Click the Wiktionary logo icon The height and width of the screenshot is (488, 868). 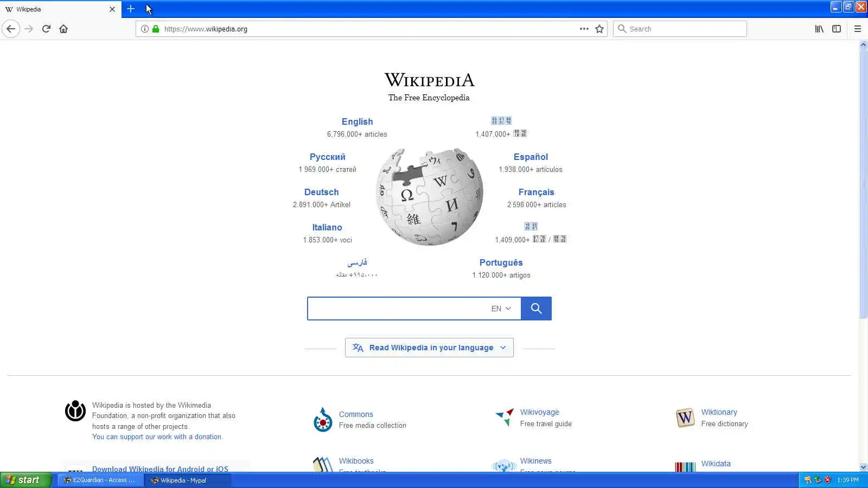tap(685, 418)
